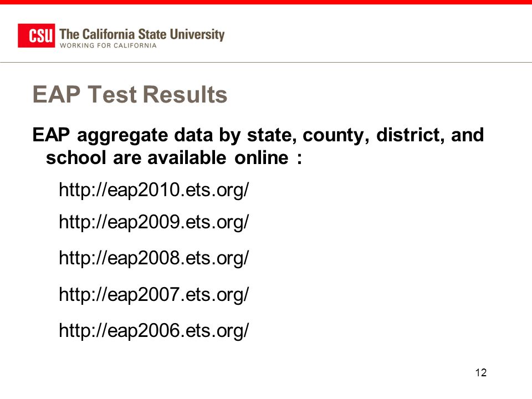The height and width of the screenshot is (399, 532).
Task: Click the word 'school' in the second line
Action: (x=76, y=158)
